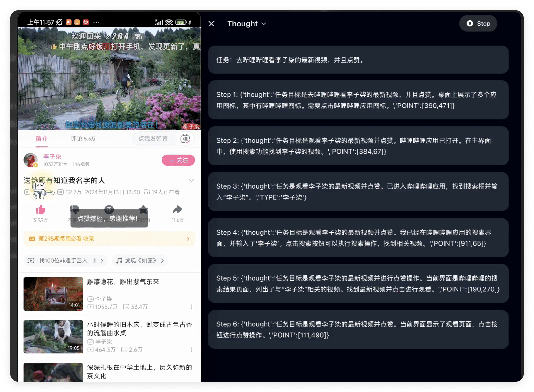Open more options for 旧木床 video
Viewport: 534px width, 392px height.
pyautogui.click(x=191, y=350)
